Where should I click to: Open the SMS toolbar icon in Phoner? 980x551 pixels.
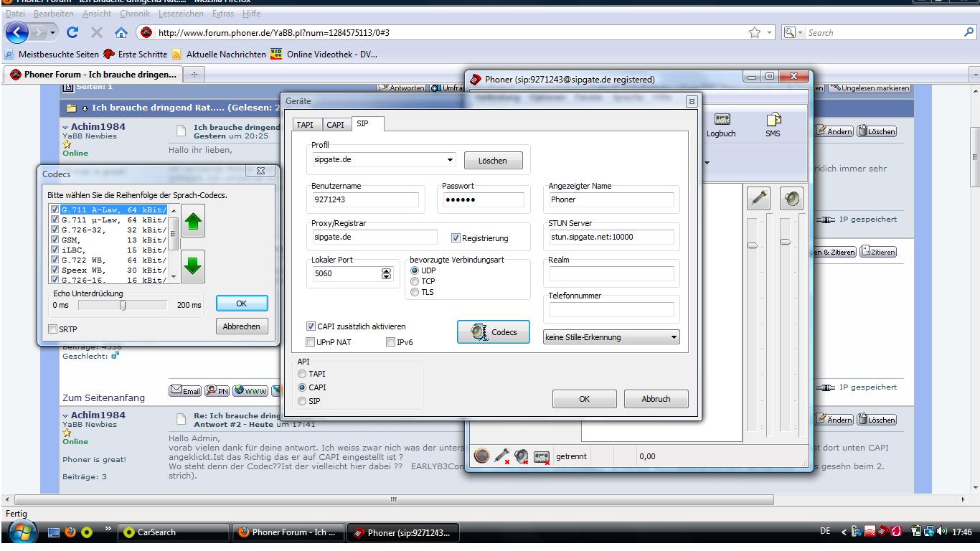pos(773,126)
